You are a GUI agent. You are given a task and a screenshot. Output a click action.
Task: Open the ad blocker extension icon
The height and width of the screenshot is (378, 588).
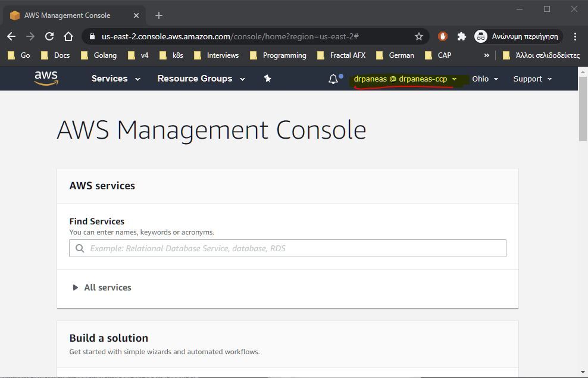coord(442,36)
